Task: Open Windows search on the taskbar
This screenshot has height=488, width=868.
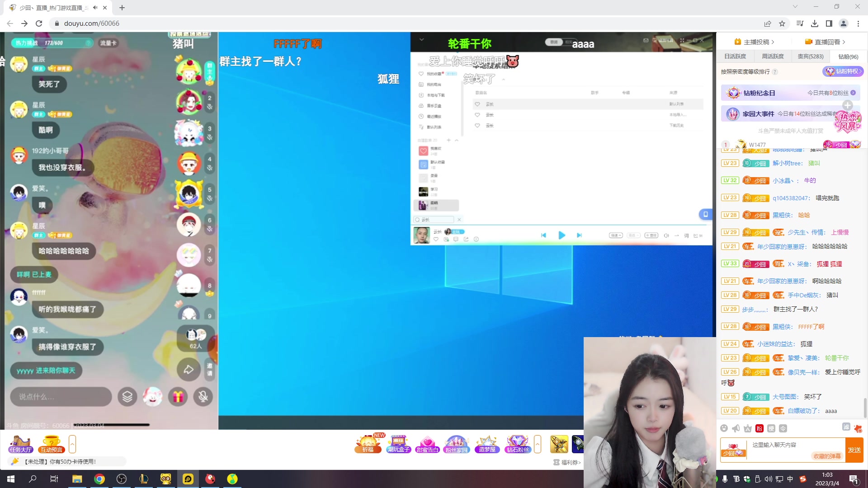Action: (33, 479)
